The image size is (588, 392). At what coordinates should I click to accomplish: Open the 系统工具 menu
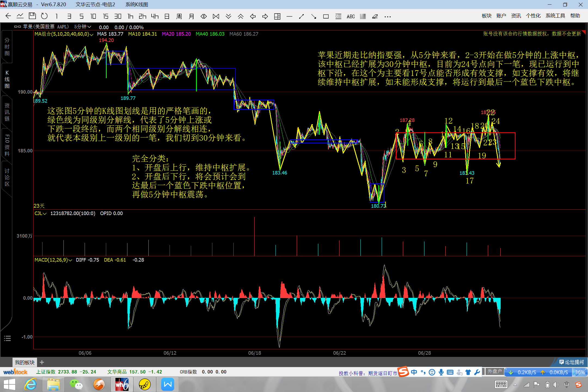[555, 16]
